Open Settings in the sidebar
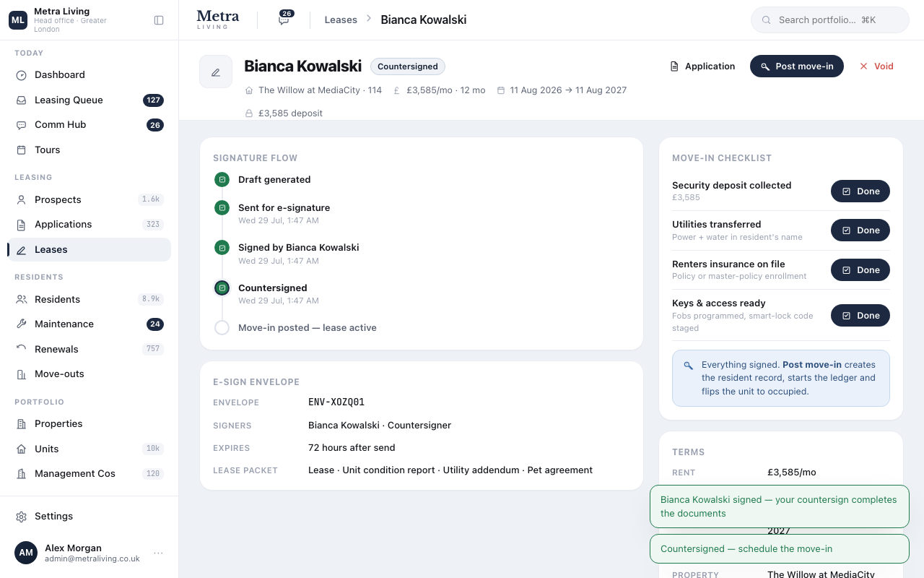This screenshot has height=578, width=924. pos(90,517)
